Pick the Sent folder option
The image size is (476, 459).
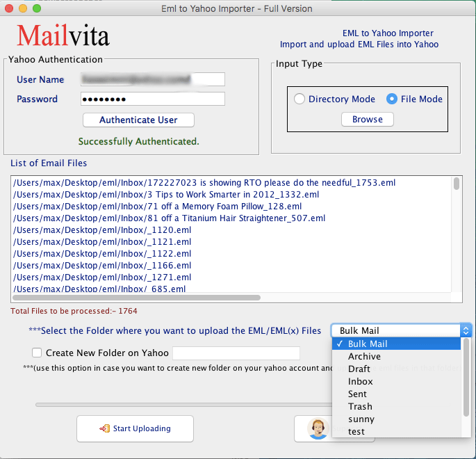357,394
